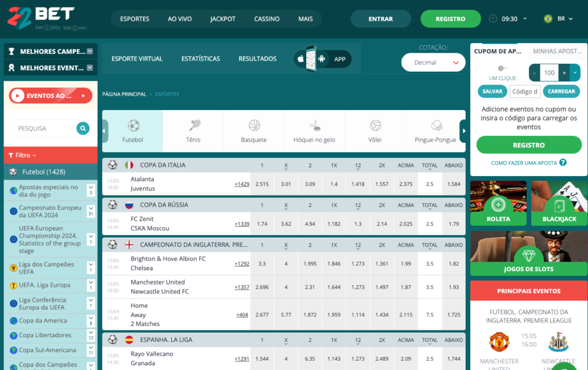Open the BR language dropdown
This screenshot has height=370, width=588.
coord(565,19)
